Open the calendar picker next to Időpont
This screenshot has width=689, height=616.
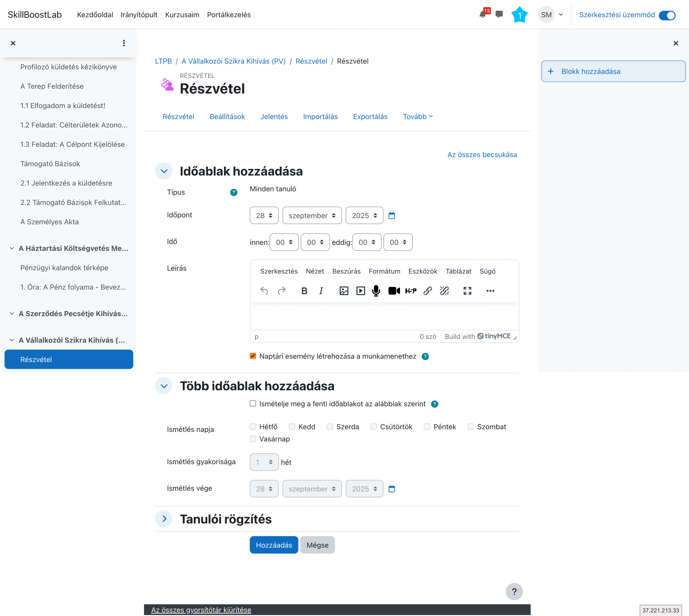392,216
